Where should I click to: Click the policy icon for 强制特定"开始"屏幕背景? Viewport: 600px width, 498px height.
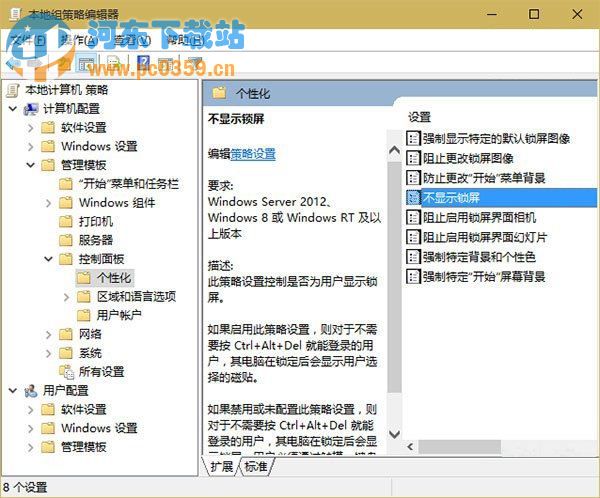413,276
